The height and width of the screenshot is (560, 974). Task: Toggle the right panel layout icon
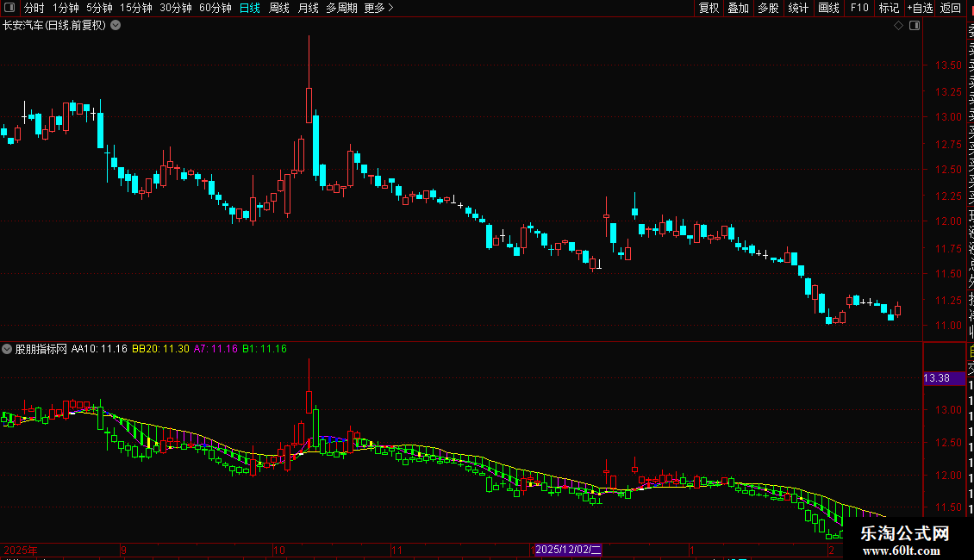[915, 26]
